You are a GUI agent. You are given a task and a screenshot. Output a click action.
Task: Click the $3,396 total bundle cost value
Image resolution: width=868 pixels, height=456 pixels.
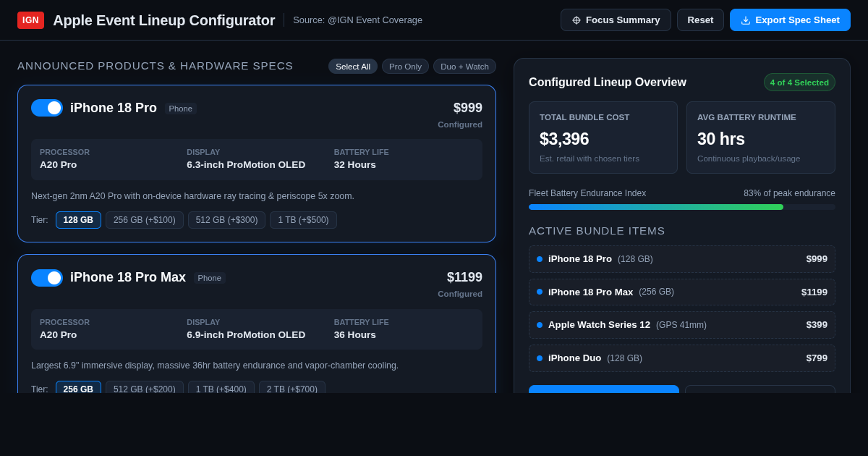(x=564, y=139)
